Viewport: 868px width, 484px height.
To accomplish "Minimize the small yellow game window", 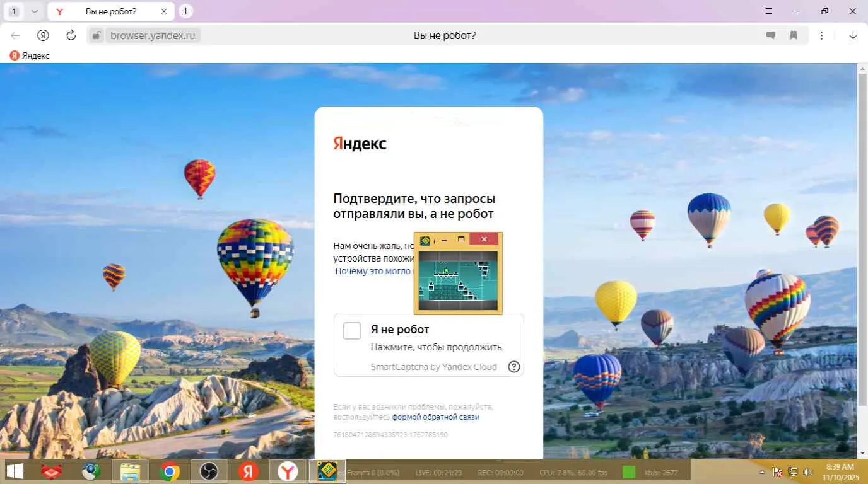I will click(444, 239).
